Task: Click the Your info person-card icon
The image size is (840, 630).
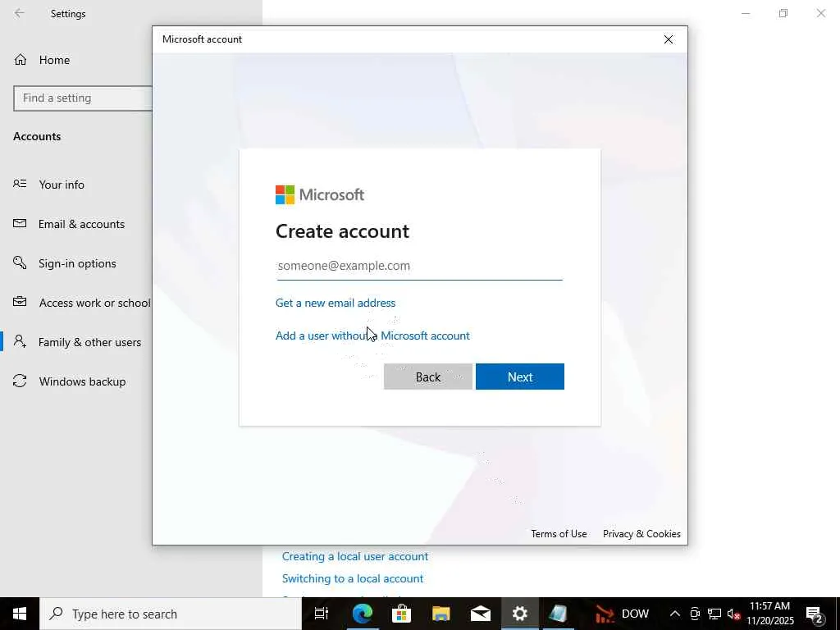Action: tap(20, 184)
